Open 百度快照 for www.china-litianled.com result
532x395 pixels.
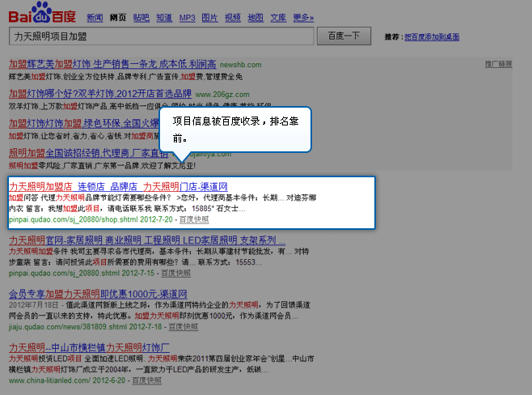(x=146, y=380)
